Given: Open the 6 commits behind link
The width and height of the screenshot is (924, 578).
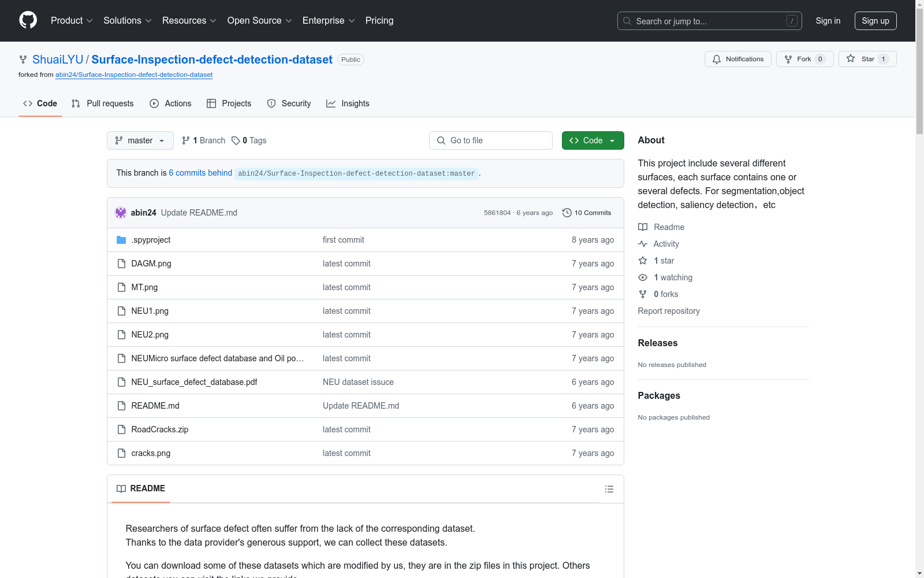Looking at the screenshot, I should click(200, 173).
